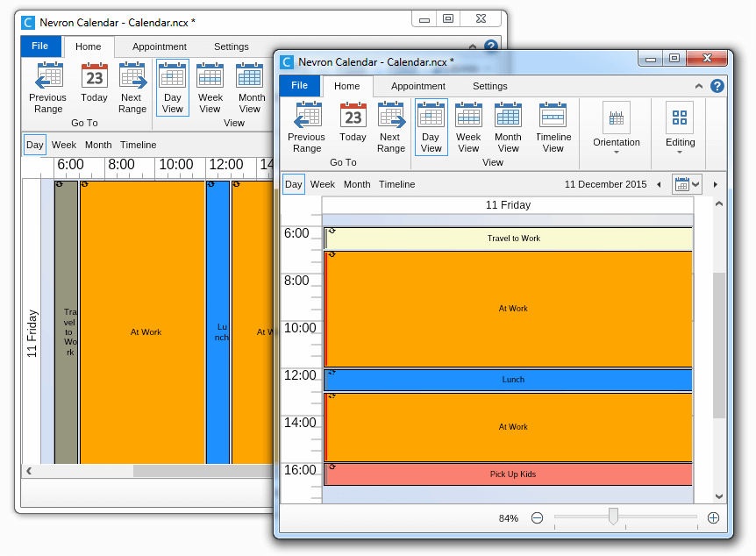This screenshot has height=556, width=756.
Task: Click Week View icon in back window ribbon
Action: point(210,76)
